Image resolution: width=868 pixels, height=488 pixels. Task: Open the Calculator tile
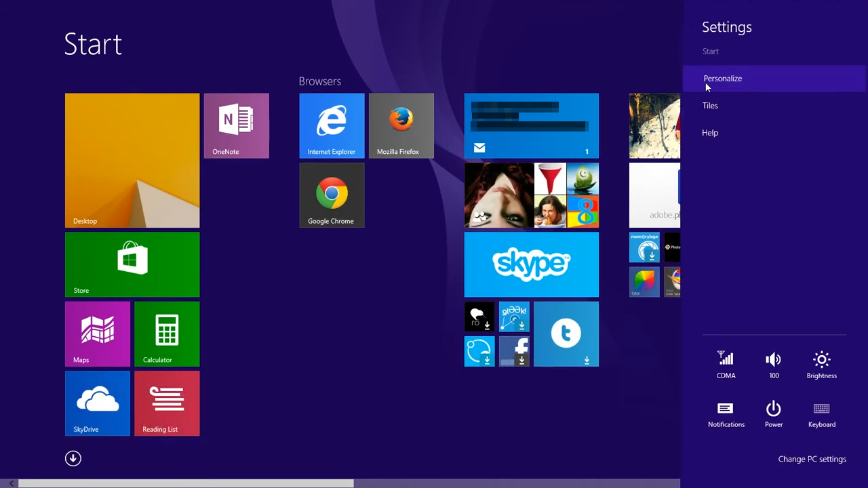click(x=167, y=334)
